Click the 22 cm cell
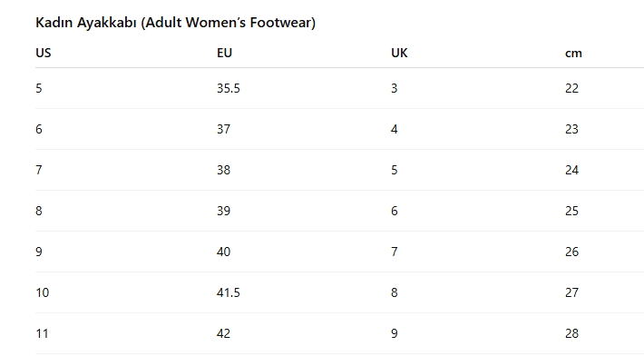The image size is (644, 356). [x=571, y=88]
